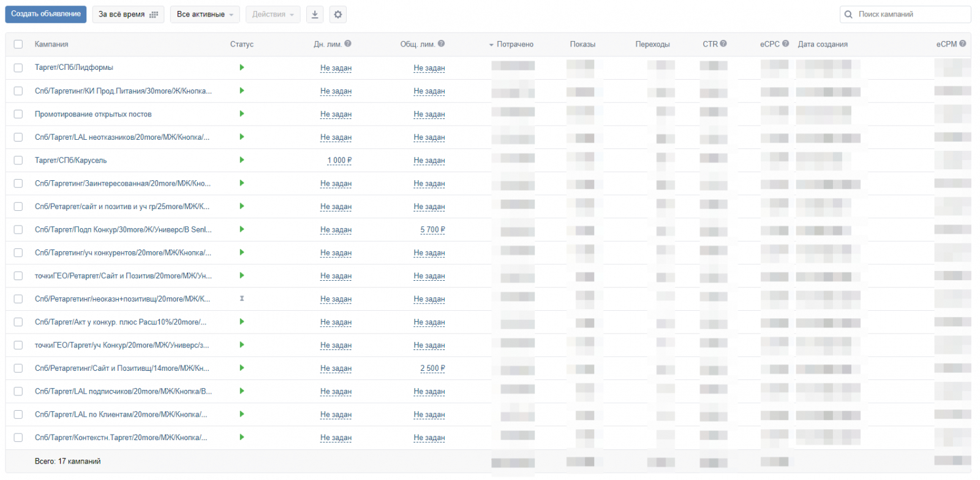Image resolution: width=980 pixels, height=480 pixels.
Task: Tick checkbox for Таргет/СПб/Карусель
Action: (x=18, y=160)
